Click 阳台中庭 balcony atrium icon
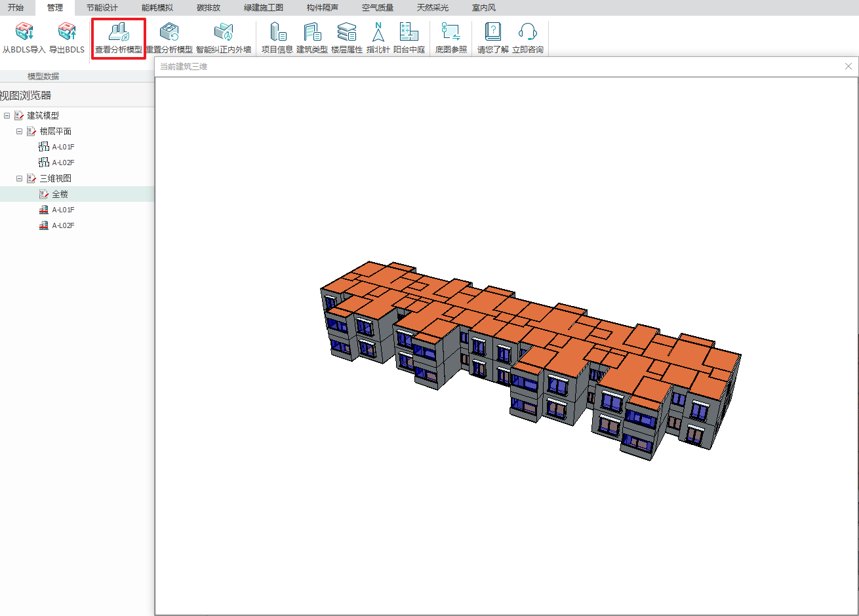Image resolution: width=859 pixels, height=616 pixels. [409, 31]
